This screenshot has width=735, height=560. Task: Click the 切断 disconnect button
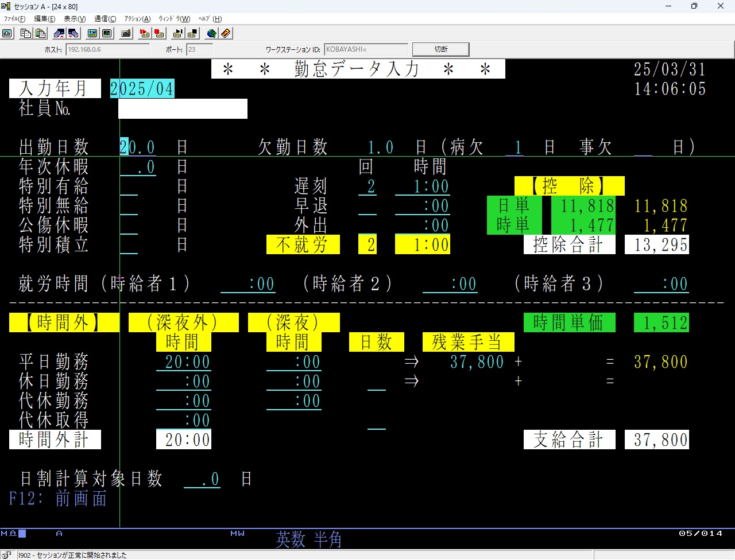440,49
